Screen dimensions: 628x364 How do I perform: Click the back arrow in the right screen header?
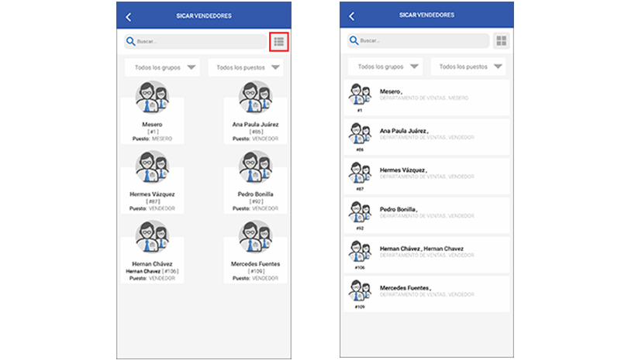pyautogui.click(x=352, y=16)
